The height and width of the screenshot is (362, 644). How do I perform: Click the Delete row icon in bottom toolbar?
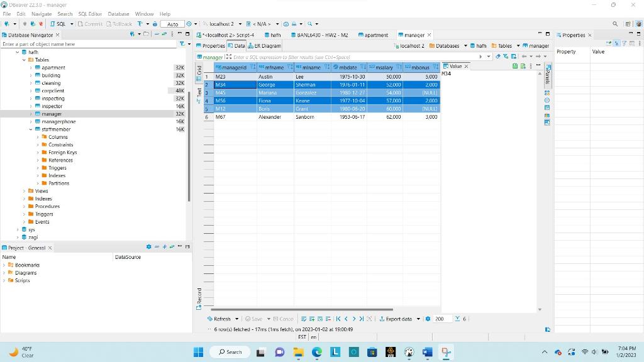coord(328,319)
